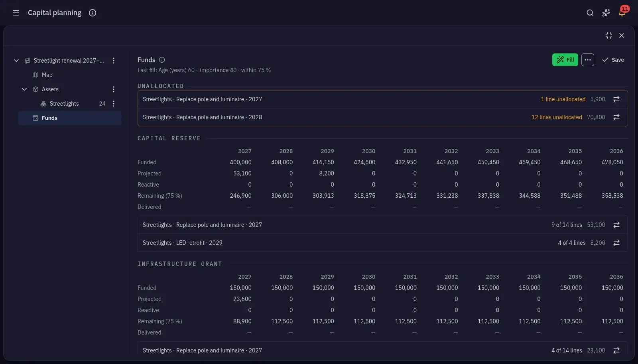Click Capital Reserve Remaining 2036 value 358,538

coord(612,196)
